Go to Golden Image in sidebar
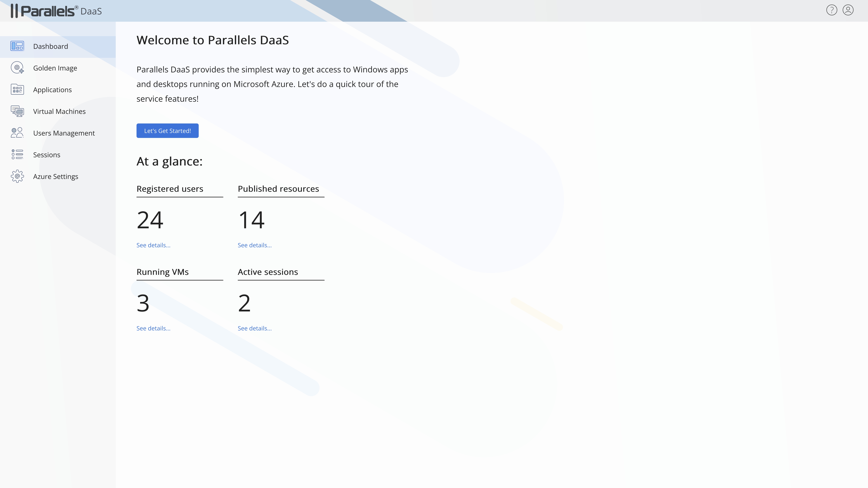The width and height of the screenshot is (868, 488). [55, 68]
